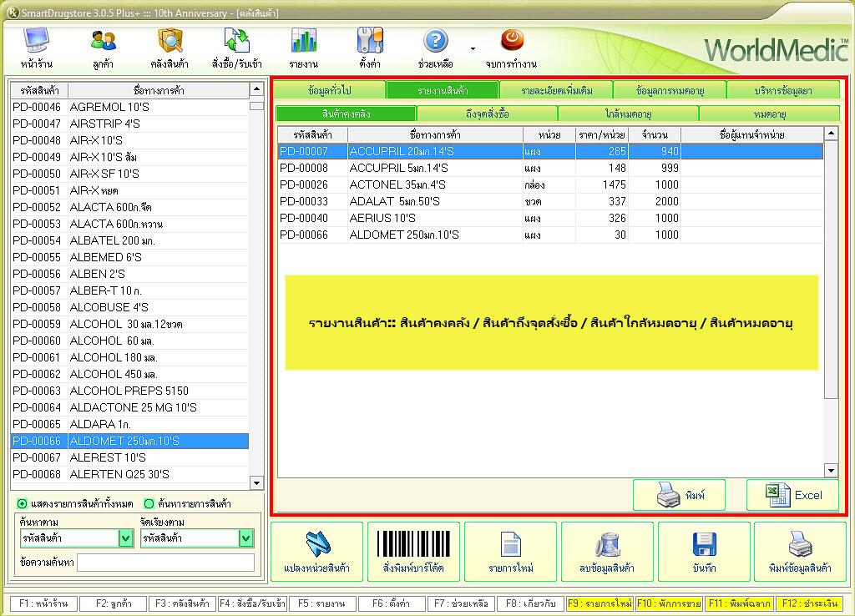855x616 pixels.
Task: Open the หน้าร้าน storefront icon
Action: point(37,42)
